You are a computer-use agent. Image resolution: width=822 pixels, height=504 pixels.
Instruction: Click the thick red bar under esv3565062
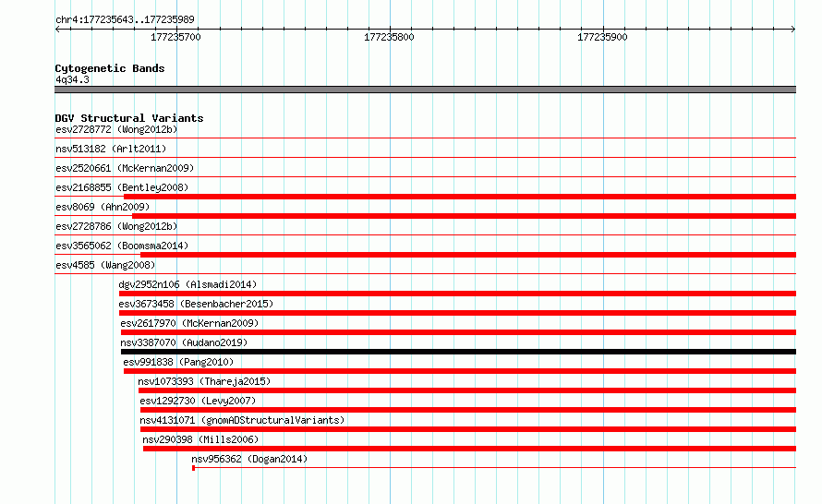tap(468, 255)
